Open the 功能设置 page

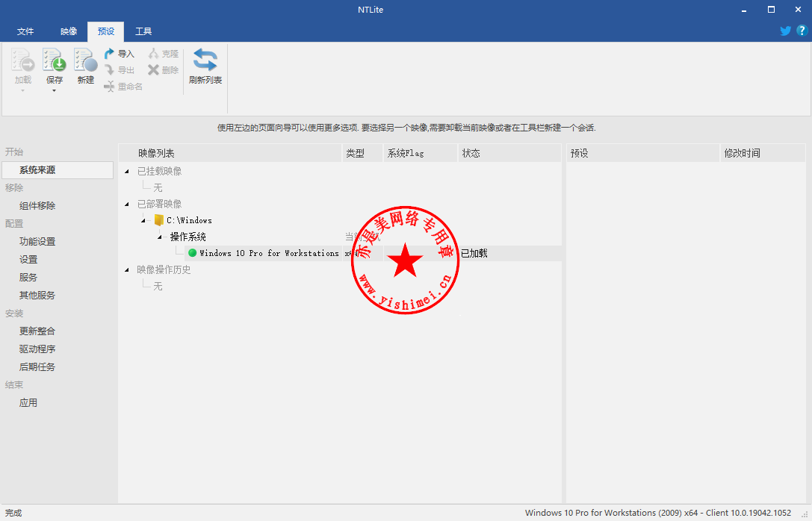[37, 242]
